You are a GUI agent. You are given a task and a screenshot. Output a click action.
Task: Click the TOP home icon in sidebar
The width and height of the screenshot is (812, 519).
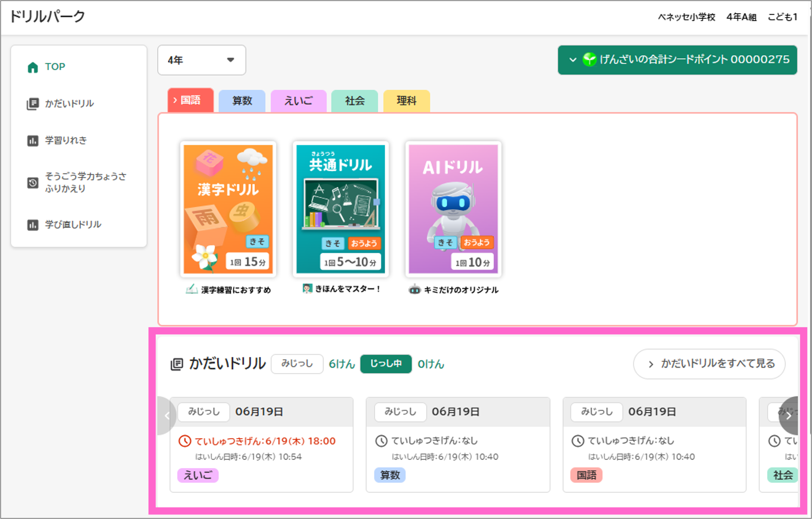tap(33, 67)
